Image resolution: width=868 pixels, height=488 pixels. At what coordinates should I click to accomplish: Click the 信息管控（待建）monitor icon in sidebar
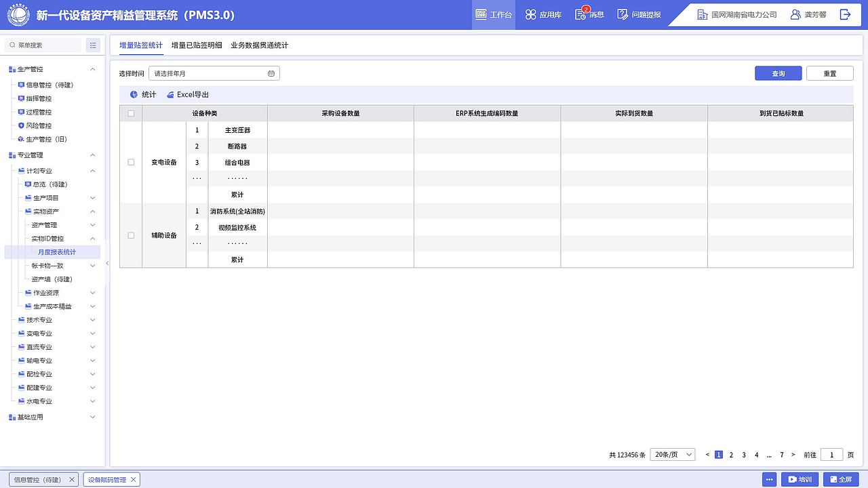pyautogui.click(x=21, y=85)
